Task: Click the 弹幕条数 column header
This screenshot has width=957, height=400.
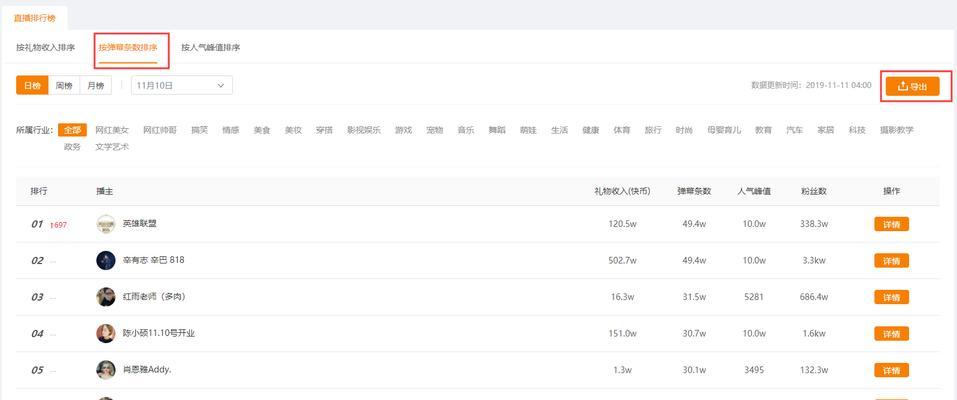Action: (x=694, y=191)
